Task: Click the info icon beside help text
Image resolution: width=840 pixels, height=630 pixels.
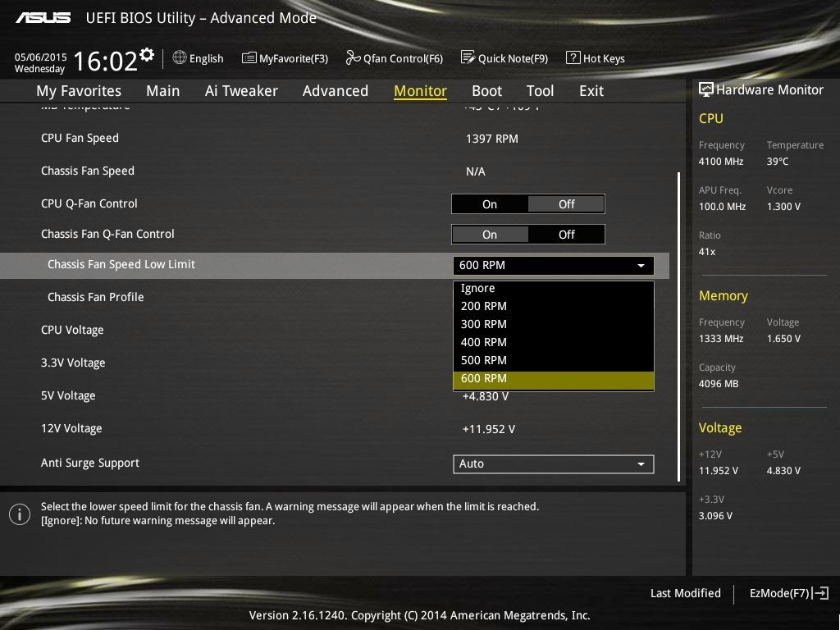Action: pyautogui.click(x=20, y=514)
